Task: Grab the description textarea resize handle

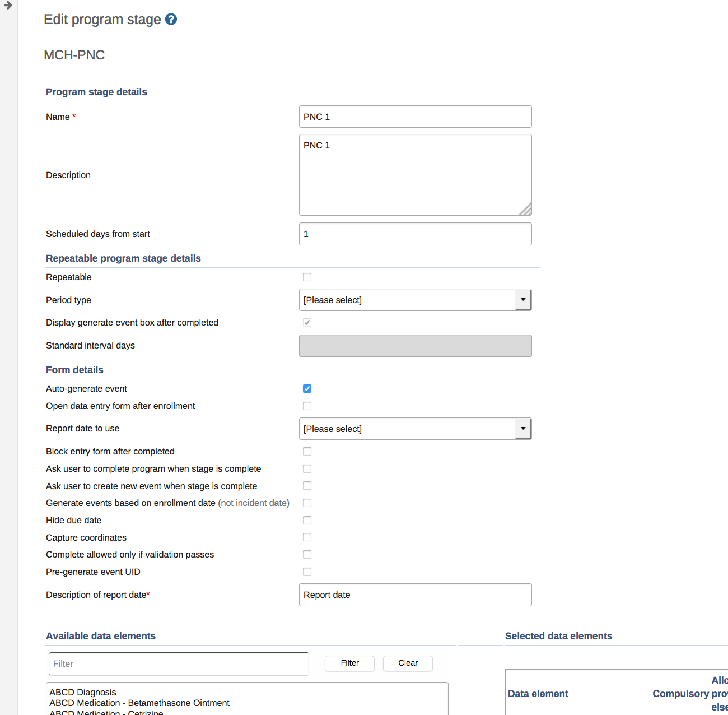Action: (x=526, y=210)
